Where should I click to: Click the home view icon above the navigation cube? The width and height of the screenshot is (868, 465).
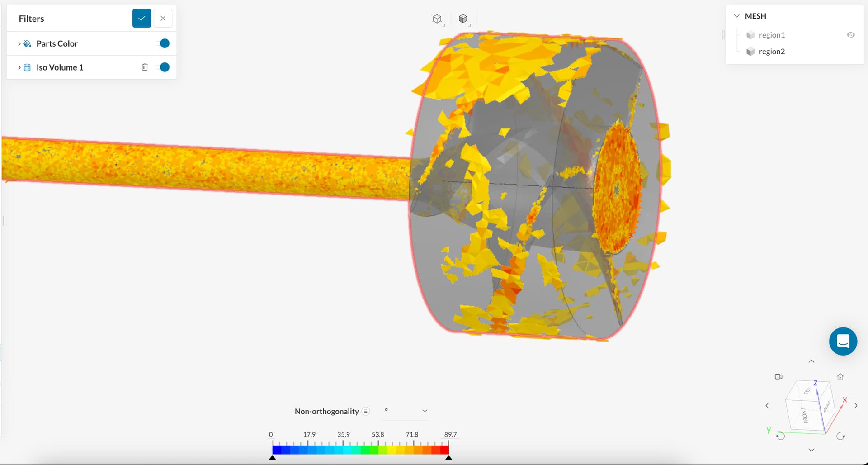pyautogui.click(x=840, y=376)
